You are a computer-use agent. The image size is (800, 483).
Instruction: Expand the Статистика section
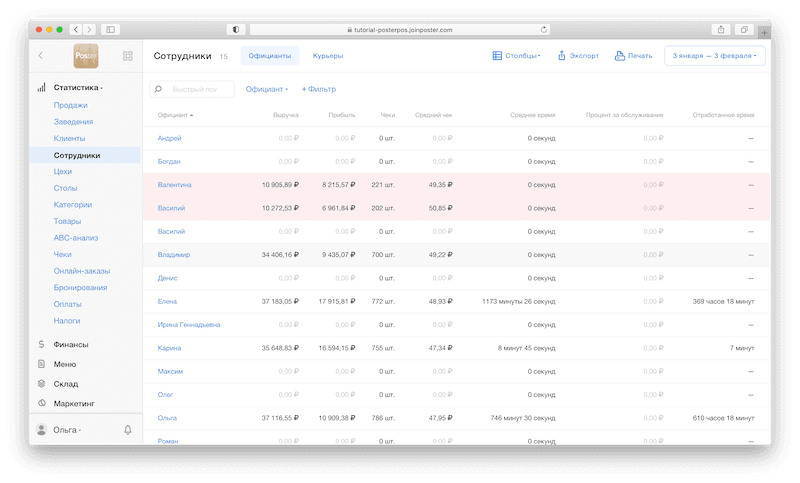[78, 88]
